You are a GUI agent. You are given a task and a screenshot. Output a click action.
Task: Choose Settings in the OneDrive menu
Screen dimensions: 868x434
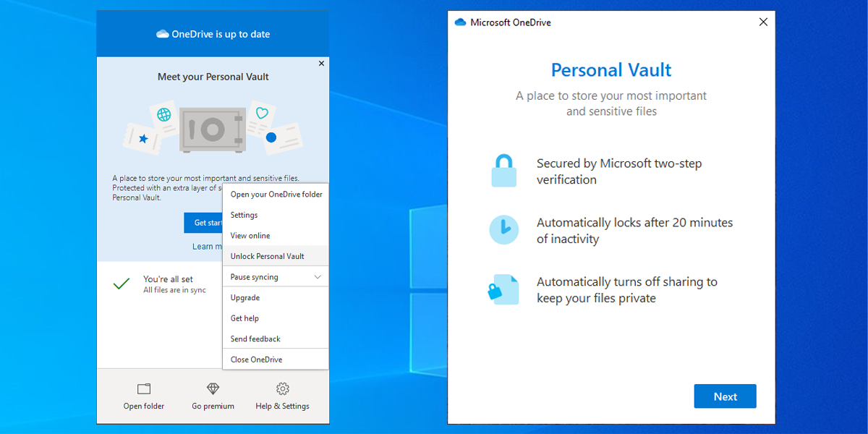point(244,214)
